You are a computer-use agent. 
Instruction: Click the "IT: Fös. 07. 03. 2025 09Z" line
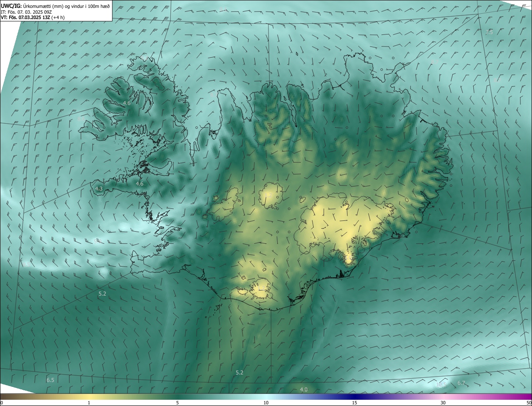click(26, 12)
